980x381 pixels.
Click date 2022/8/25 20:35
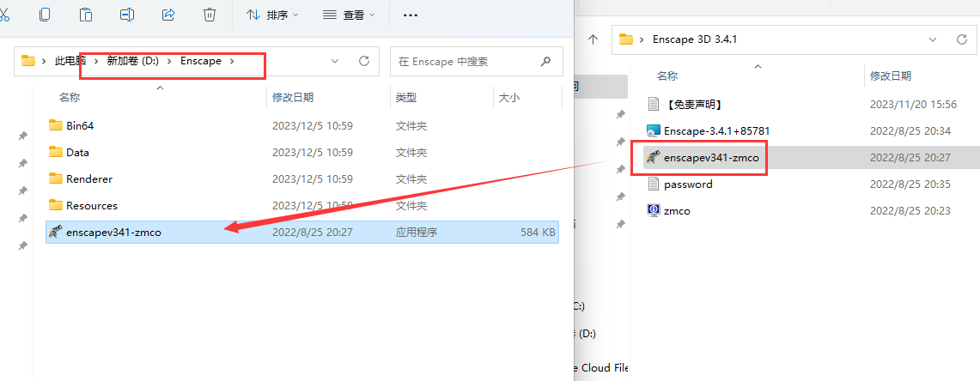click(910, 184)
